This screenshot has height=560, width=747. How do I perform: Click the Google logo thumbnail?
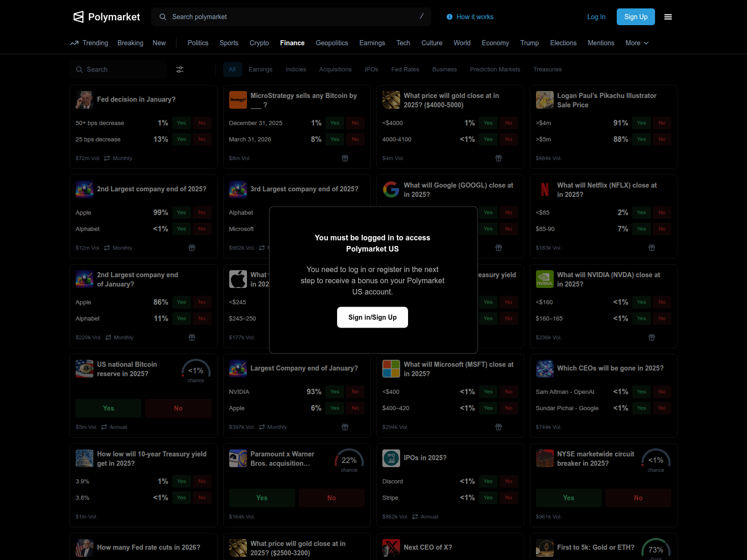pyautogui.click(x=391, y=189)
